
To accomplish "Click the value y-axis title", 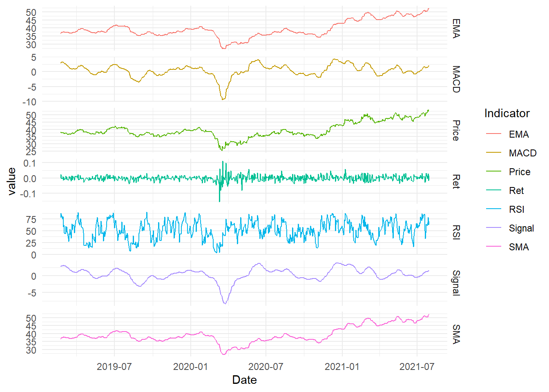I will pyautogui.click(x=11, y=181).
